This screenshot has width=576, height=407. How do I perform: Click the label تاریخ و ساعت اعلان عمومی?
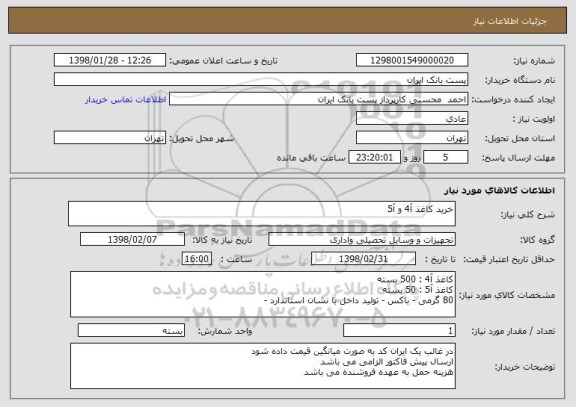[x=223, y=61]
